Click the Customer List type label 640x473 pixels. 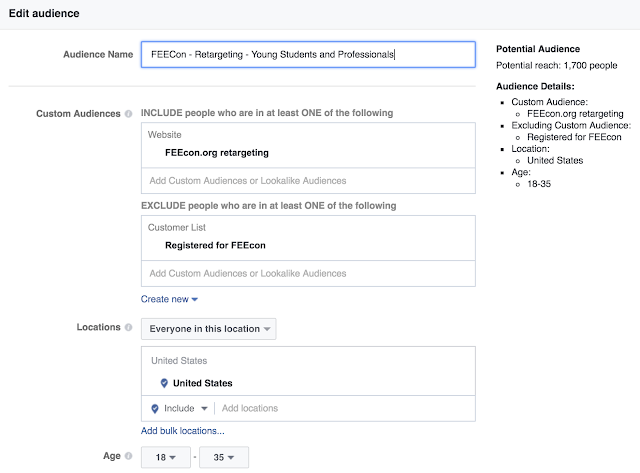click(177, 227)
